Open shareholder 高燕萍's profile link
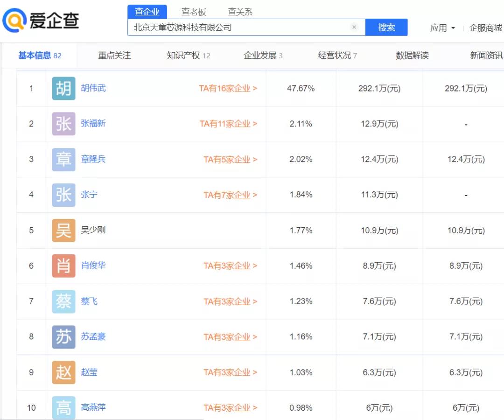 (93, 407)
